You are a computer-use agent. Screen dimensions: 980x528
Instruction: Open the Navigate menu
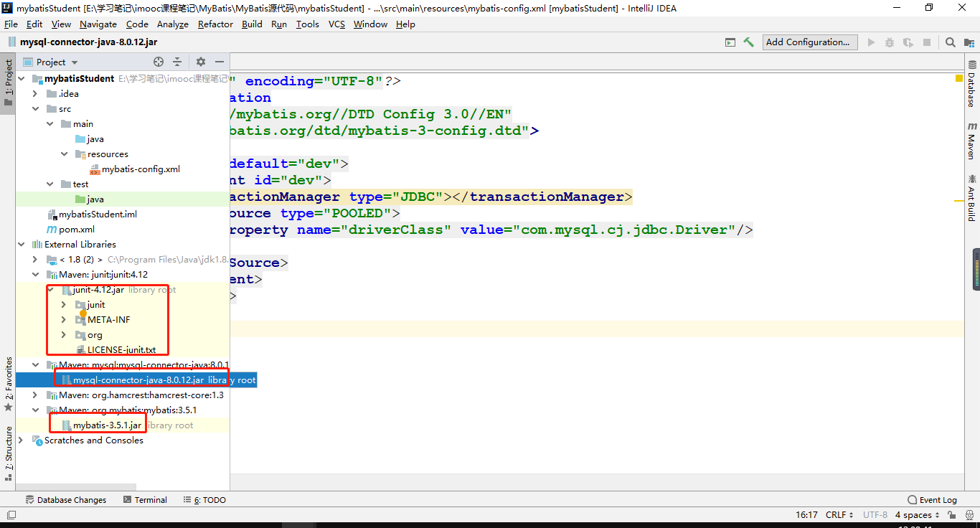(x=98, y=24)
